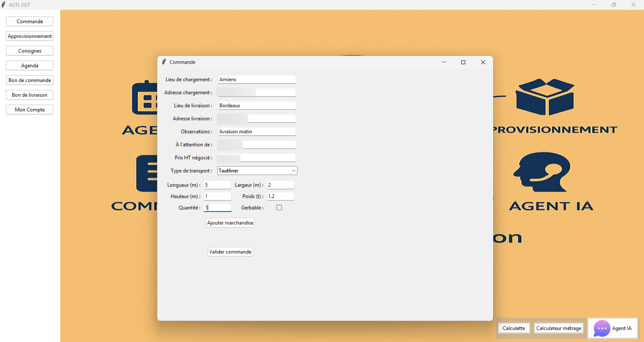Viewport: 644px width, 342px height.
Task: Focus the Quantité field
Action: [217, 207]
